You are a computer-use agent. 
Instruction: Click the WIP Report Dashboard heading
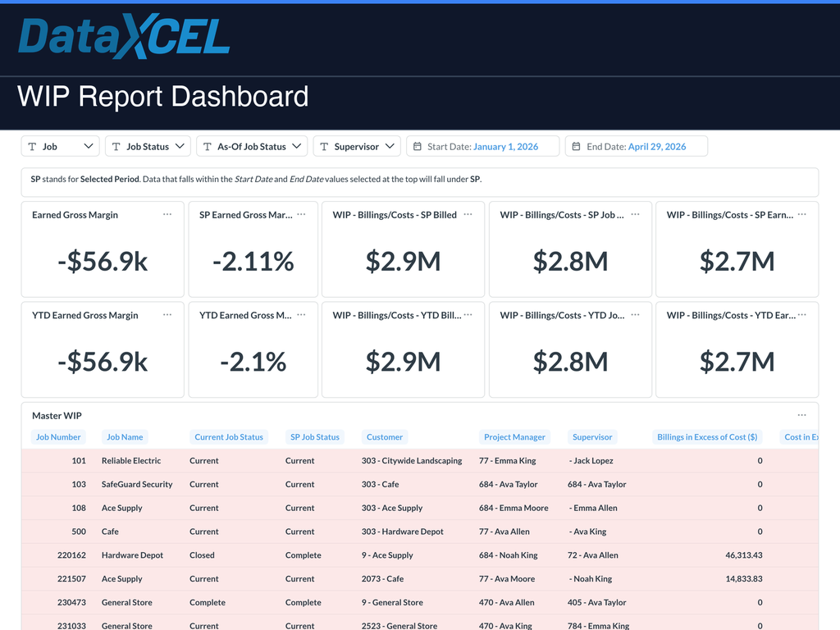[163, 97]
